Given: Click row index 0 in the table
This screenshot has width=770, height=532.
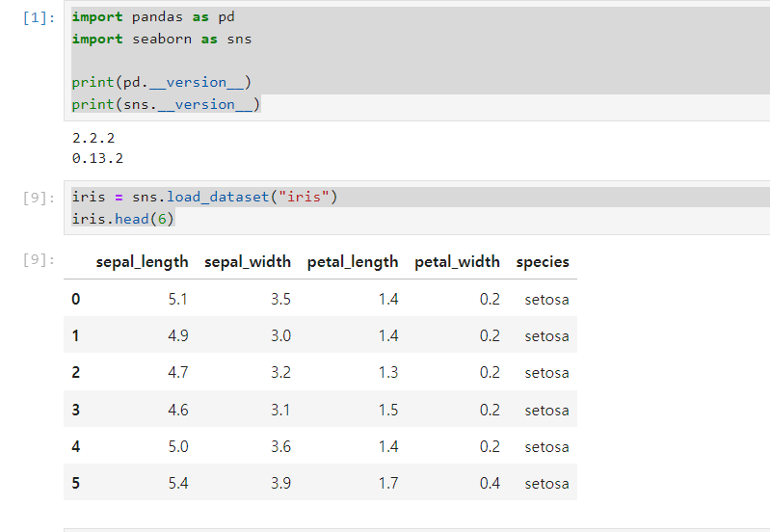Looking at the screenshot, I should (75, 299).
